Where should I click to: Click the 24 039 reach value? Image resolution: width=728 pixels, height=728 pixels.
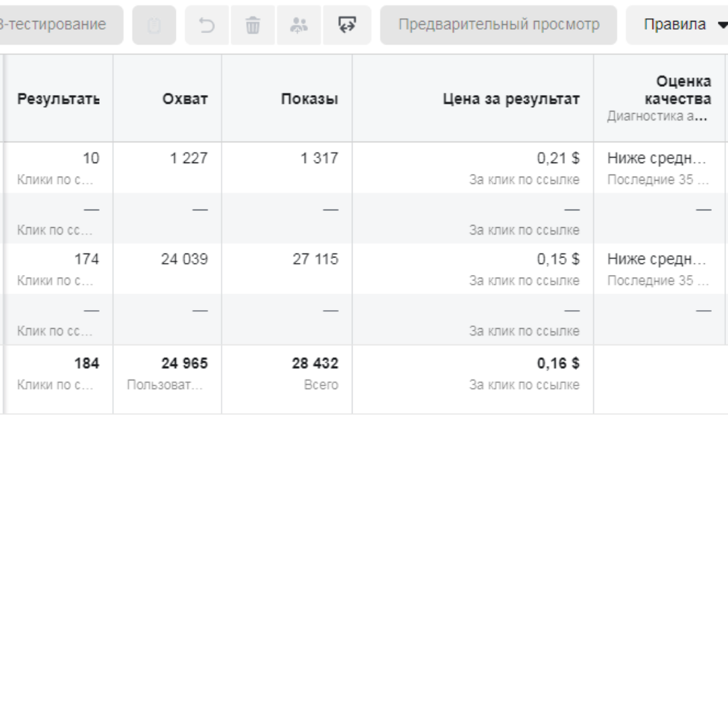click(x=184, y=259)
